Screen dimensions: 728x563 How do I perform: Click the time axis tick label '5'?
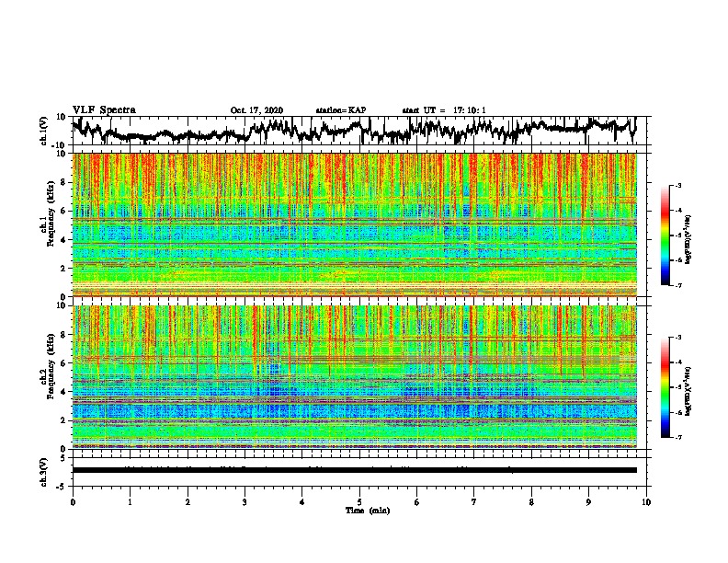359,502
